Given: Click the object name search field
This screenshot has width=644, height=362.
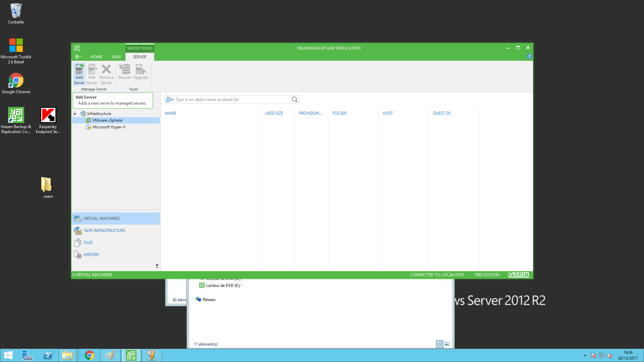Looking at the screenshot, I should [232, 100].
